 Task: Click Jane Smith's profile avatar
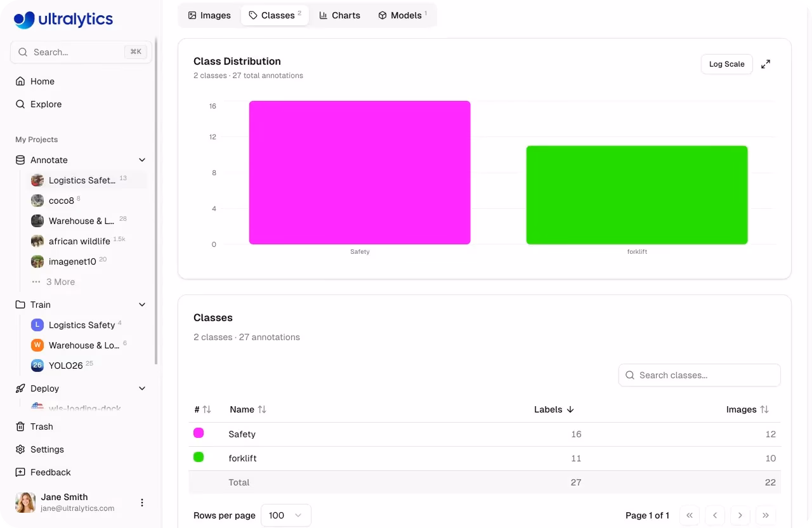25,503
